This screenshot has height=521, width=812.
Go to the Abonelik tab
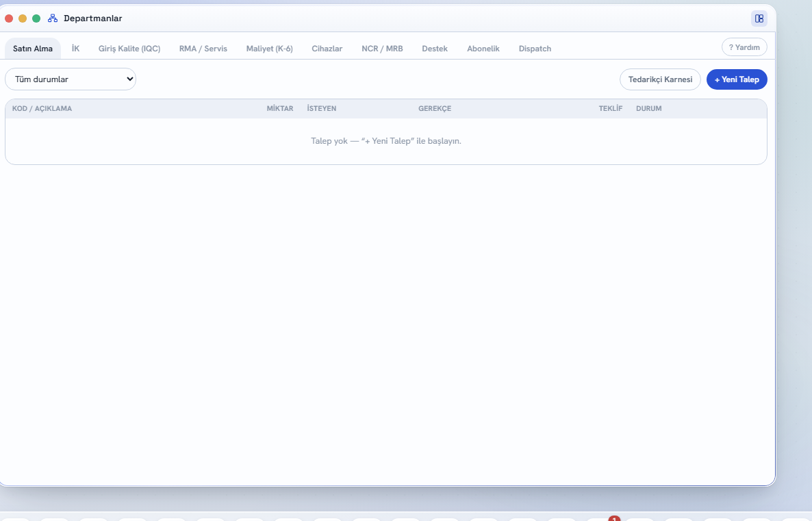click(x=483, y=49)
